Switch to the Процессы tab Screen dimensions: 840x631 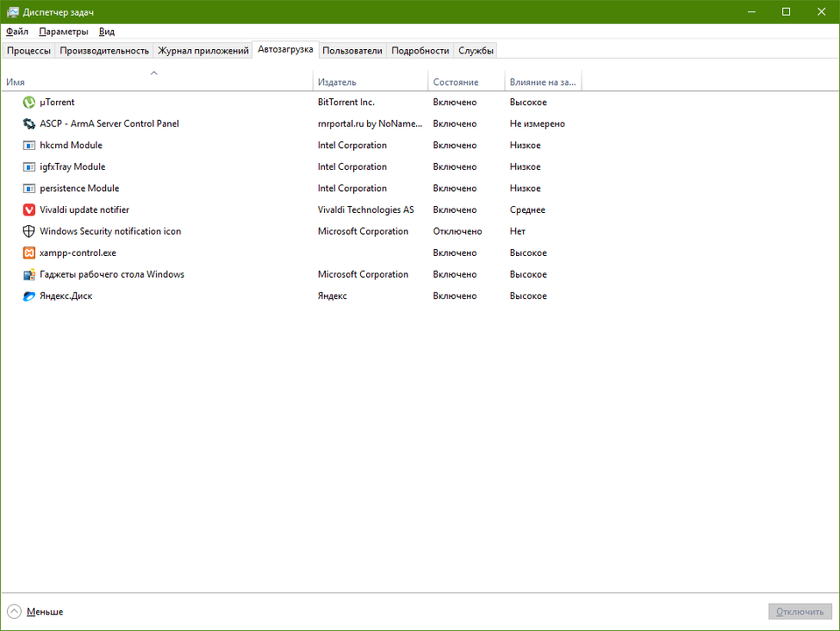[x=29, y=51]
